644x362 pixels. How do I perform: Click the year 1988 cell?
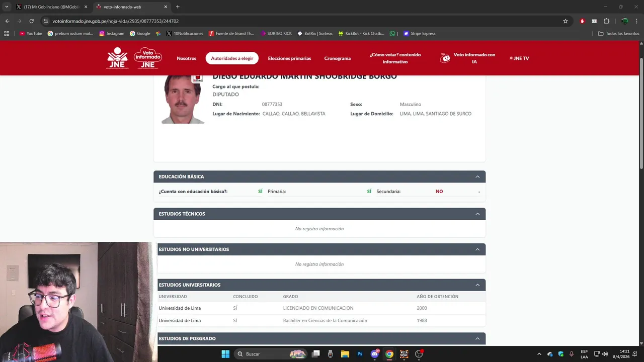tap(422, 321)
